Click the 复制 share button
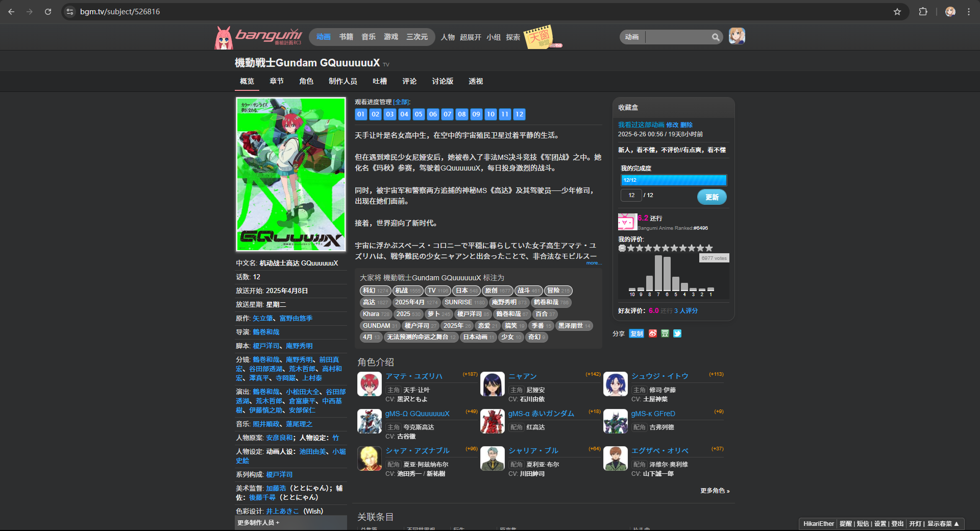 (x=636, y=333)
